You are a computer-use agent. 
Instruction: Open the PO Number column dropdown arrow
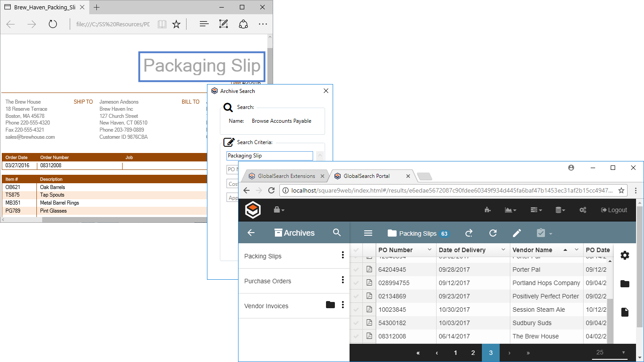[429, 250]
